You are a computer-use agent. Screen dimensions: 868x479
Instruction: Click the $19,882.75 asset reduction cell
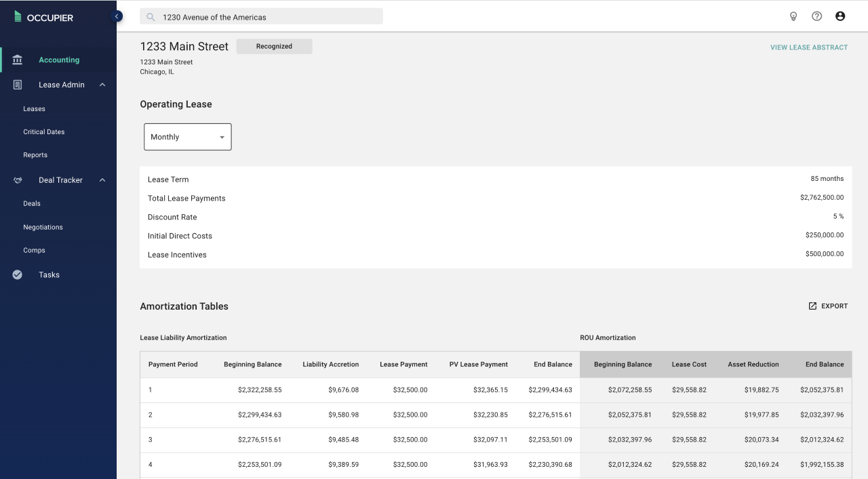click(762, 390)
